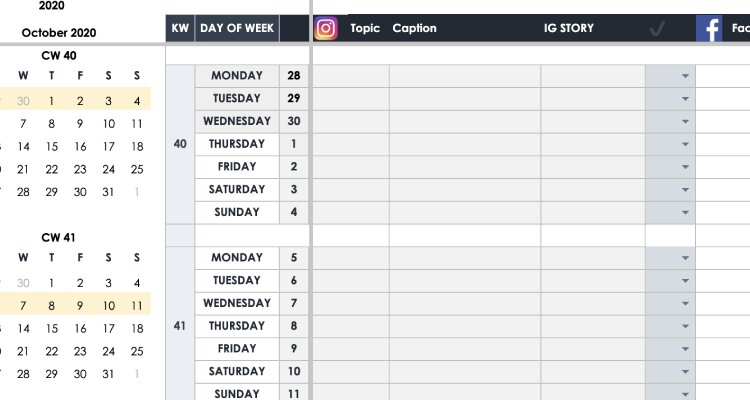Image resolution: width=750 pixels, height=400 pixels.
Task: Select day 22 in the CW 41 mini calendar
Action: click(52, 351)
